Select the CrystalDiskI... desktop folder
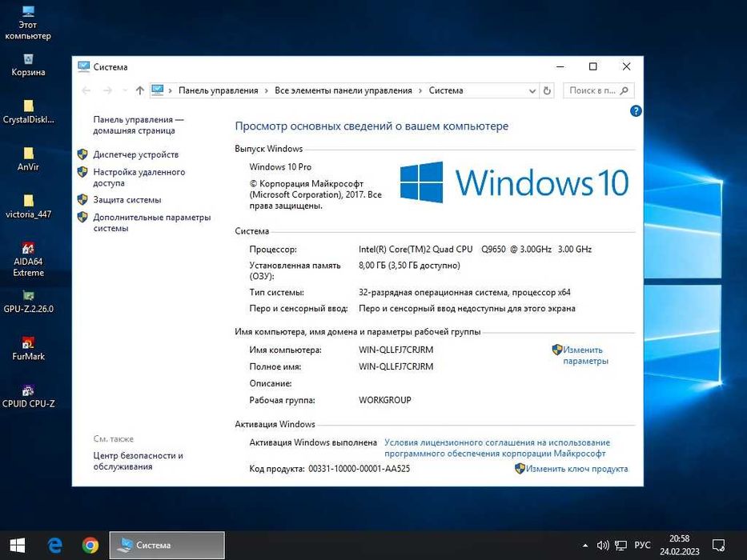The height and width of the screenshot is (560, 747). (x=28, y=111)
